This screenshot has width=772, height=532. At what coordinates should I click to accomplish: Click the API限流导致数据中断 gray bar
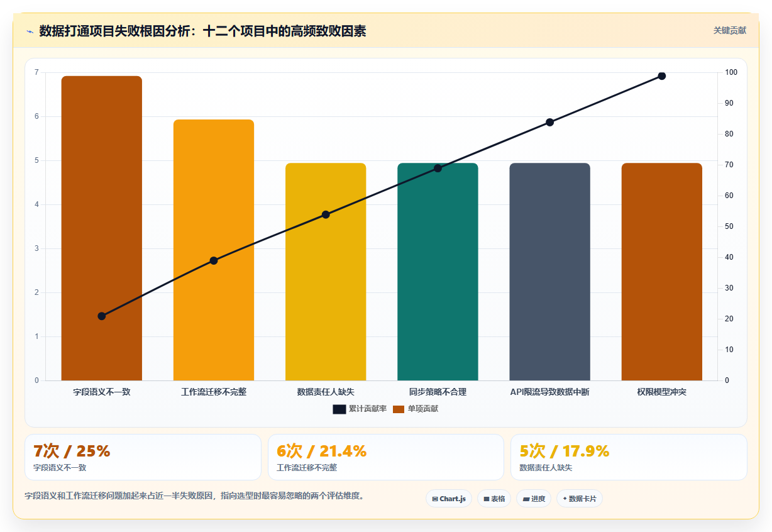[549, 272]
